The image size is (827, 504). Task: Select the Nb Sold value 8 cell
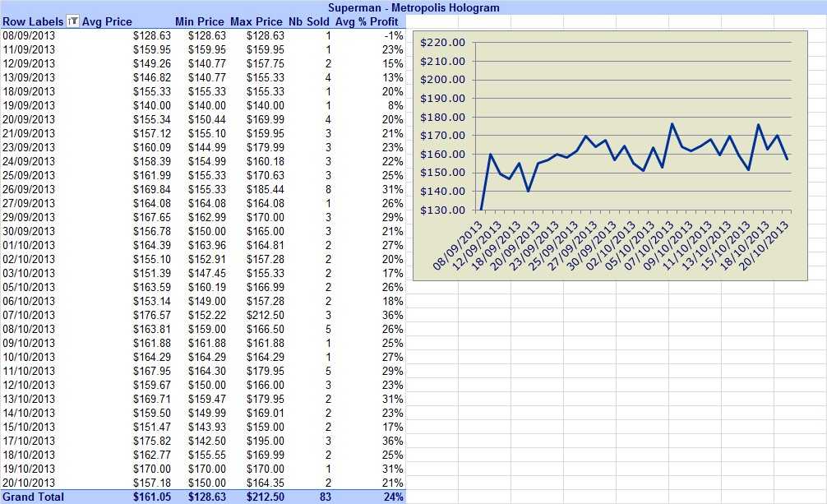click(328, 189)
